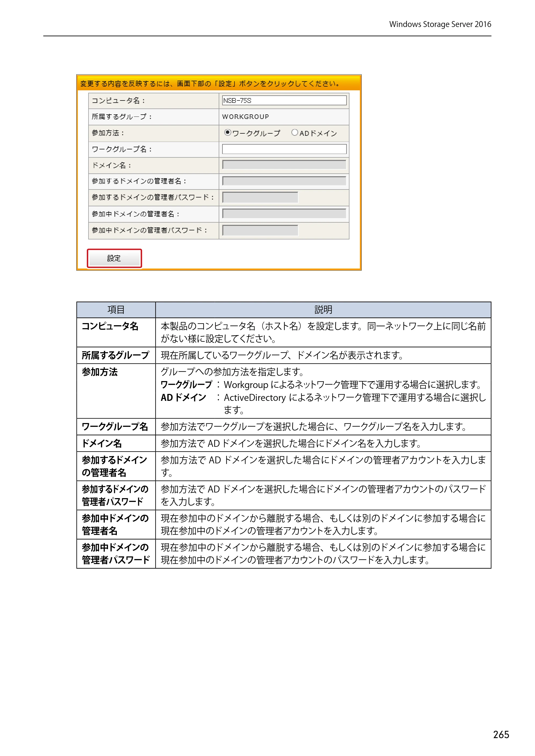Select the ワークグループ radio button

coord(227,132)
